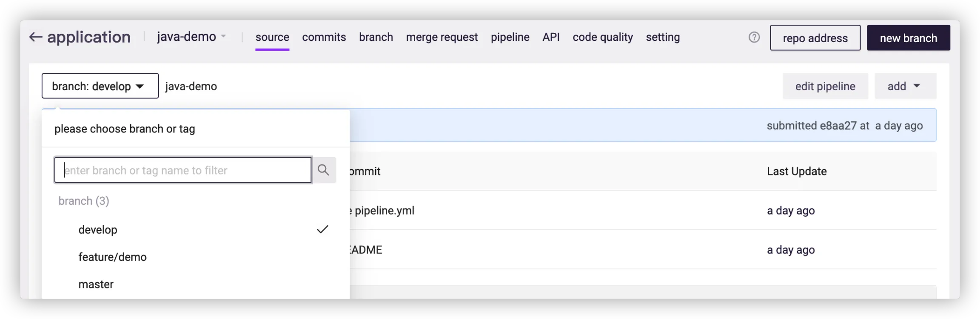Expand the add dropdown
This screenshot has height=319, width=980.
905,86
